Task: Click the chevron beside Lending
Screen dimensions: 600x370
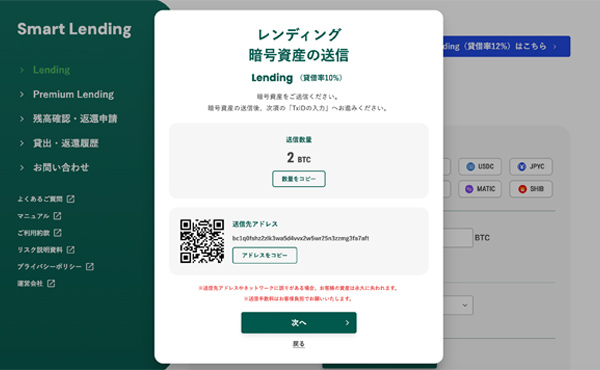Action: click(x=22, y=70)
